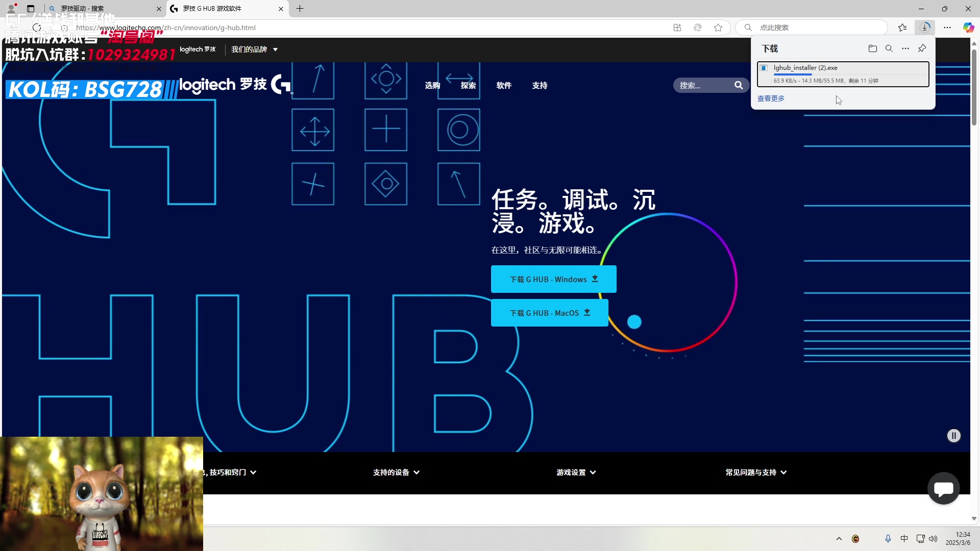Click the browser profile avatar icon
980x551 pixels.
click(x=11, y=9)
